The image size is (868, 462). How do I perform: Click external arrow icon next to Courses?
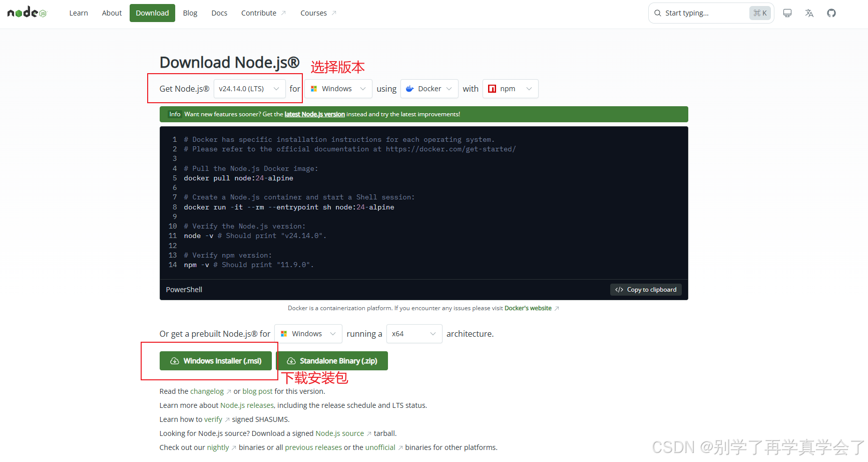click(334, 13)
